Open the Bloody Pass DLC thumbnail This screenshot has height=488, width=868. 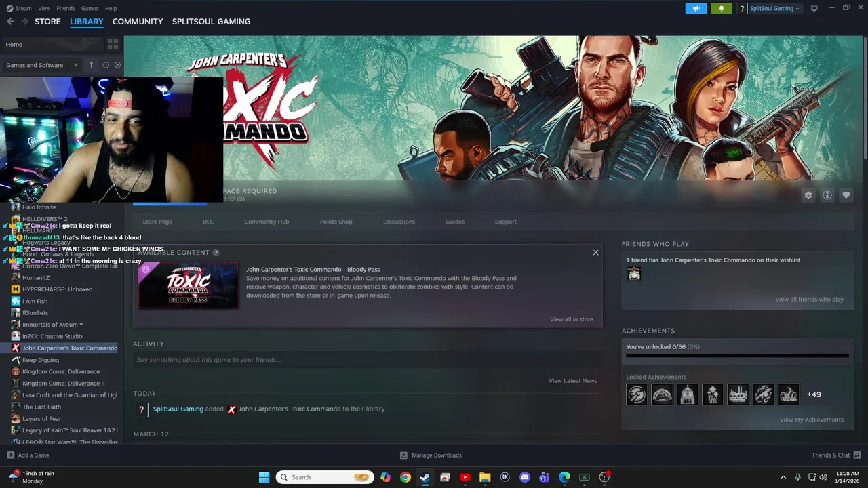[188, 285]
